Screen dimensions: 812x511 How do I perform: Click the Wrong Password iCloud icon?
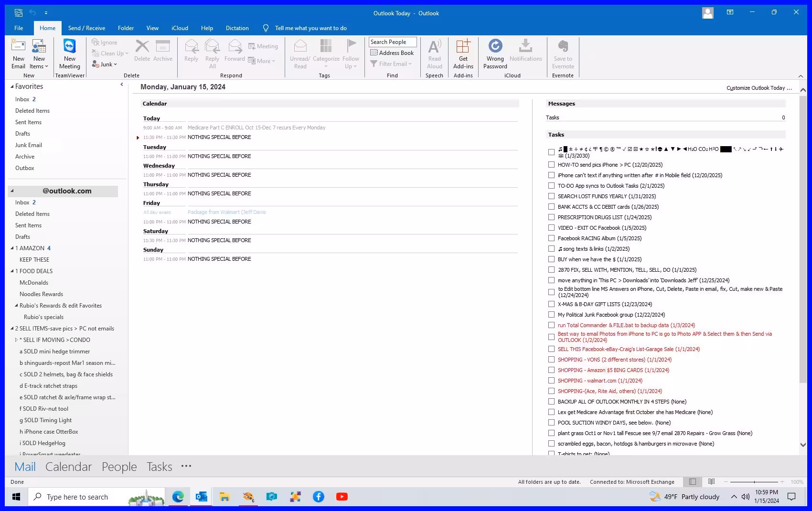coord(494,53)
